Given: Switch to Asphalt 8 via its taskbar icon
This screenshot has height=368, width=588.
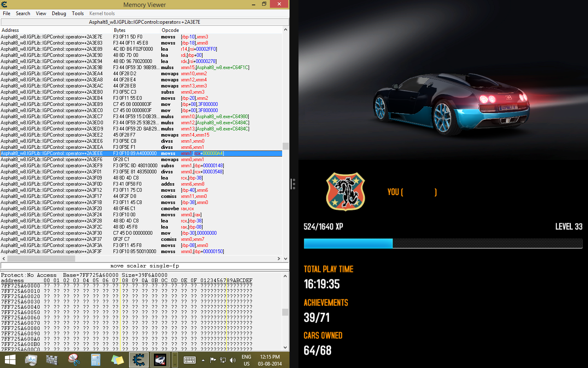Looking at the screenshot, I should click(160, 360).
